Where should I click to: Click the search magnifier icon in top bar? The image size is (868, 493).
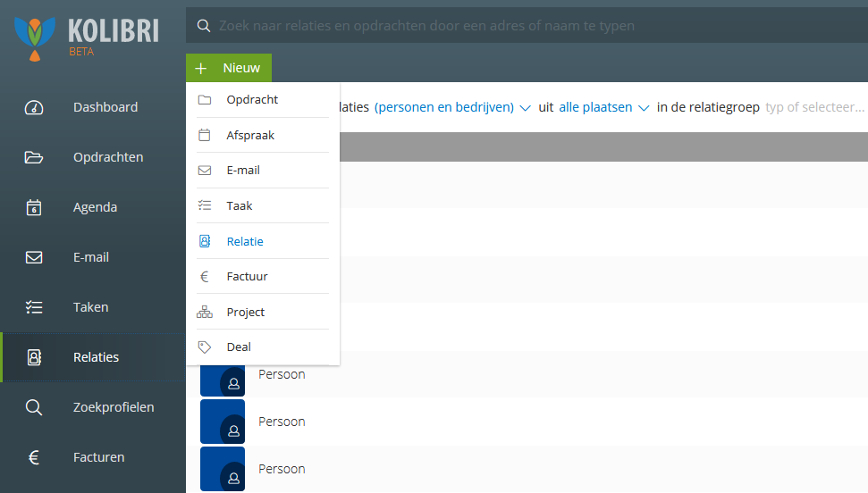204,25
